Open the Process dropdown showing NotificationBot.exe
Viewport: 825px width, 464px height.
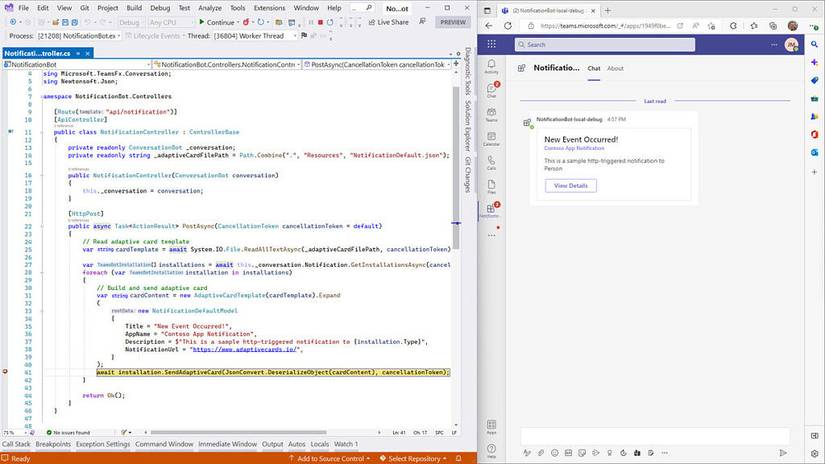point(79,36)
